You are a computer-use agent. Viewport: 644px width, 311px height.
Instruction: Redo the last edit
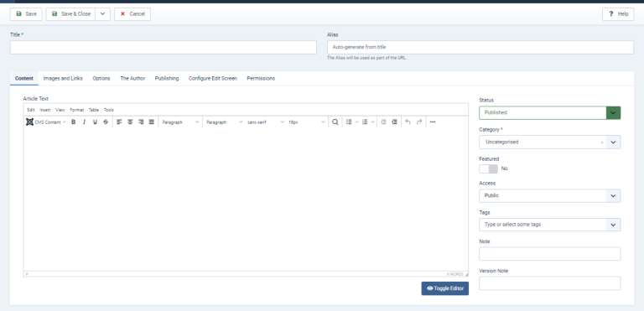point(419,122)
